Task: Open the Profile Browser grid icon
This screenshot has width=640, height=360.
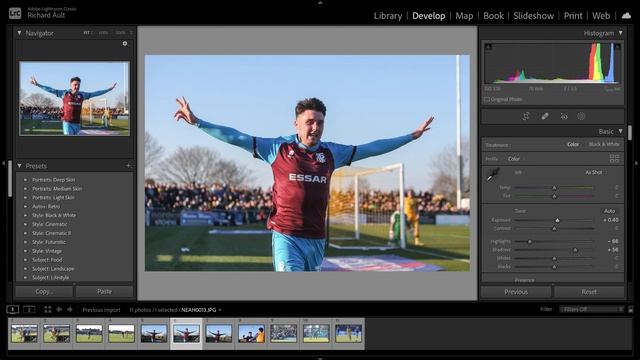Action: [x=614, y=158]
